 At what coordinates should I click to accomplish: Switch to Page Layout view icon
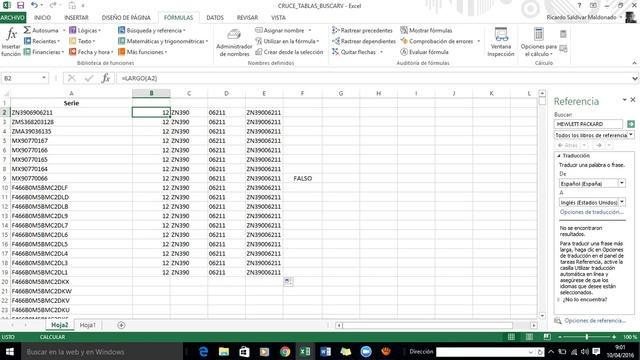529,337
